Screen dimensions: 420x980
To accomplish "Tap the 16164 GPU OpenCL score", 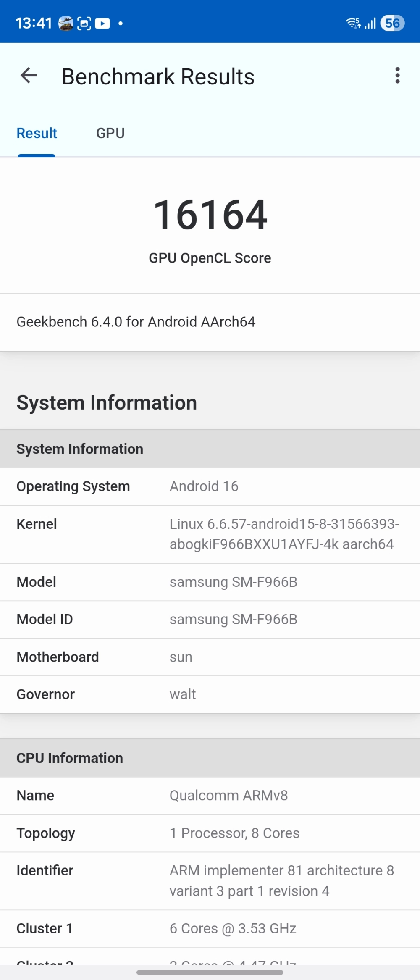I will [x=210, y=215].
